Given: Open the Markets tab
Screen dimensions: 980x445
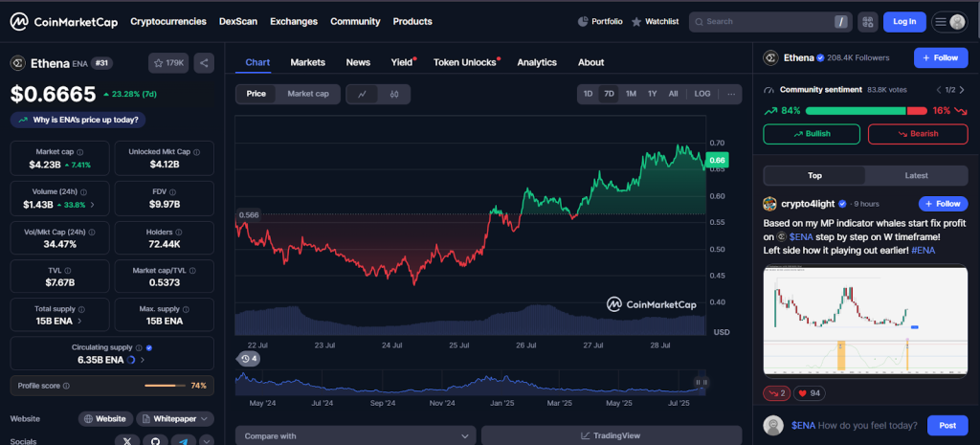Looking at the screenshot, I should [307, 62].
